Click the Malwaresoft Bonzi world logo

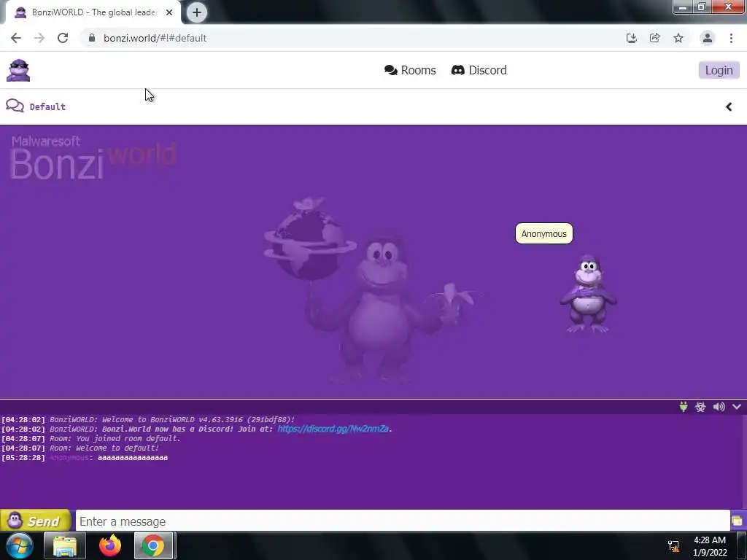pyautogui.click(x=93, y=157)
